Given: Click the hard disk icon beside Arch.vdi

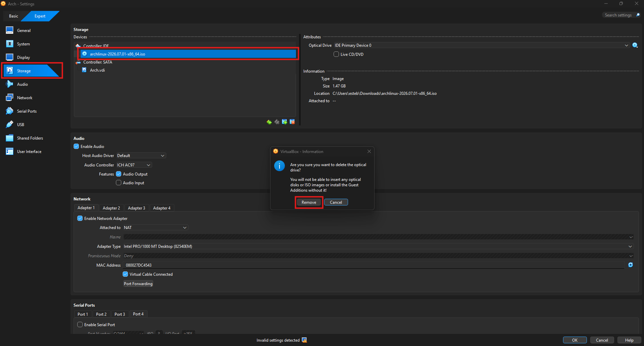Looking at the screenshot, I should point(84,70).
